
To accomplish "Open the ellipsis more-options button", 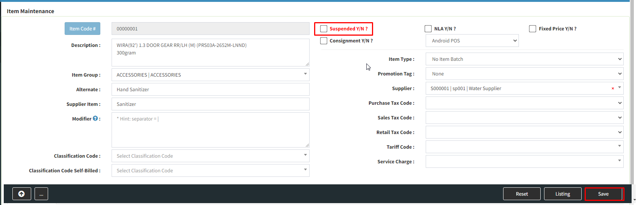I will tap(41, 194).
